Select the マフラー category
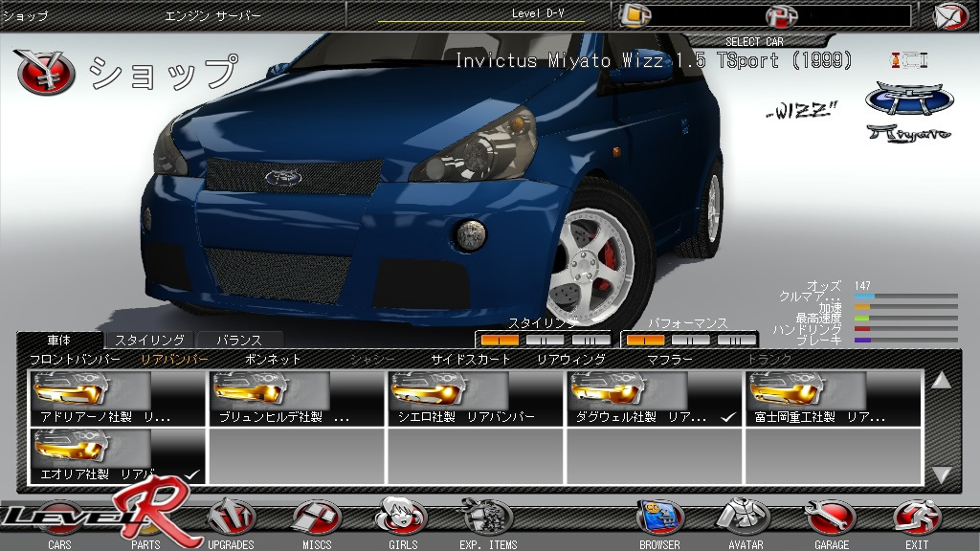980x551 pixels. (669, 360)
